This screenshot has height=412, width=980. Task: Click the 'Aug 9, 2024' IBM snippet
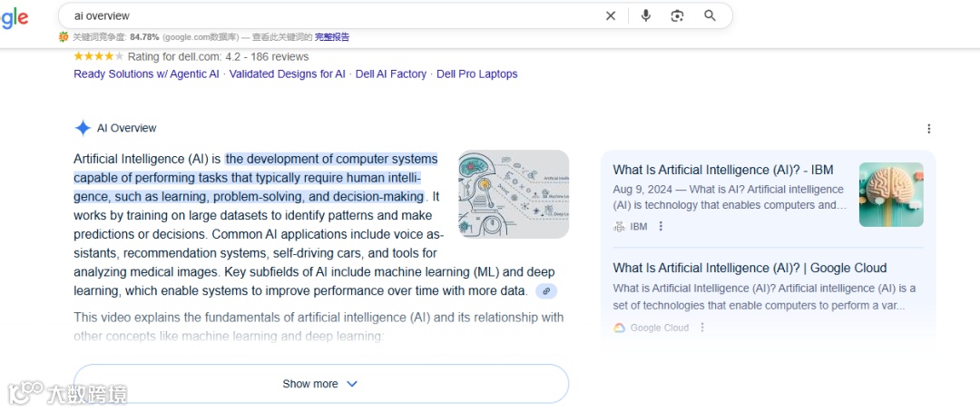728,197
